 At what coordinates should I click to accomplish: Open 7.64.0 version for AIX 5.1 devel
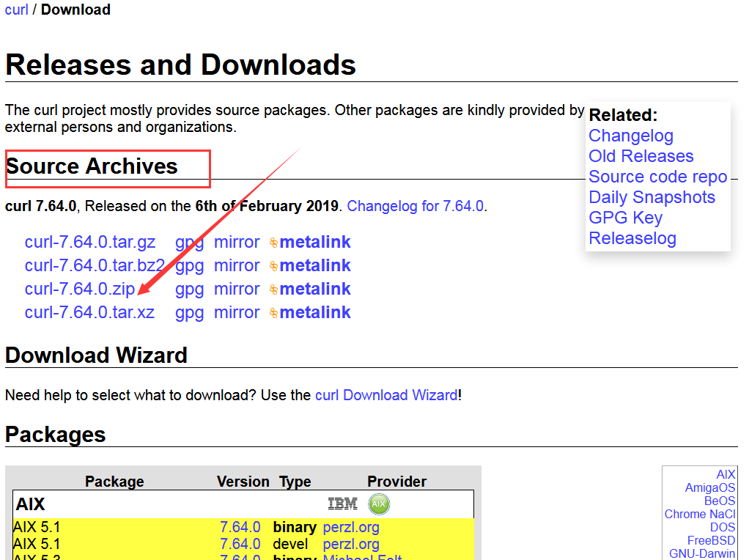point(240,544)
